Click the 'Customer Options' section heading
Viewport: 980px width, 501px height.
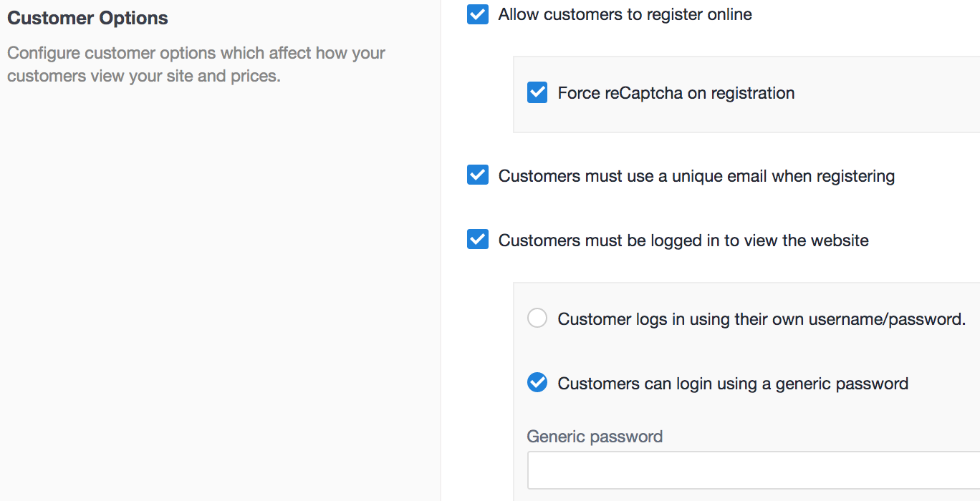[87, 18]
